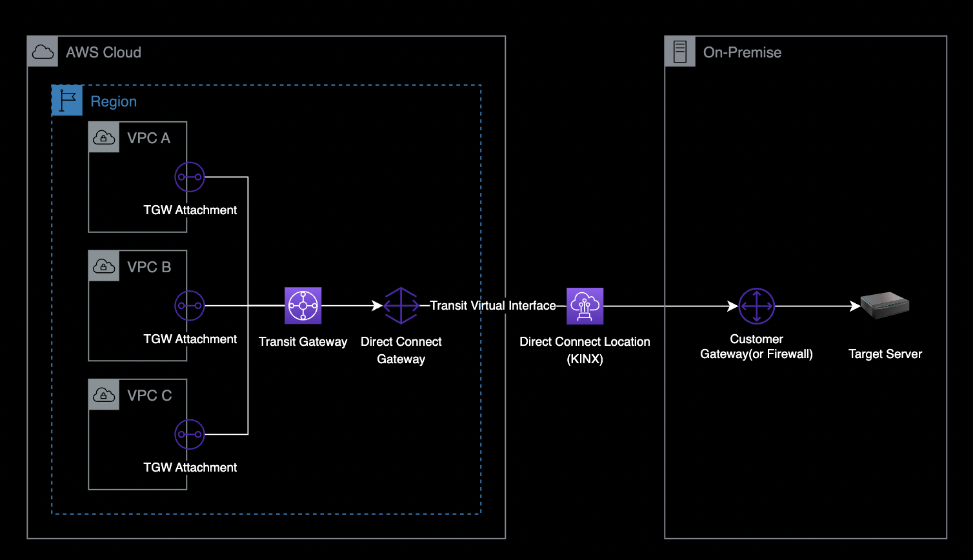Select the VPC B cloud lock icon
The image size is (973, 560).
(104, 266)
